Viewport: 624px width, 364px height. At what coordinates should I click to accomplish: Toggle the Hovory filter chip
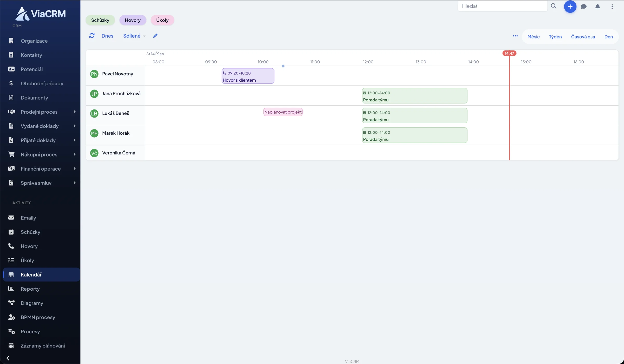[133, 20]
